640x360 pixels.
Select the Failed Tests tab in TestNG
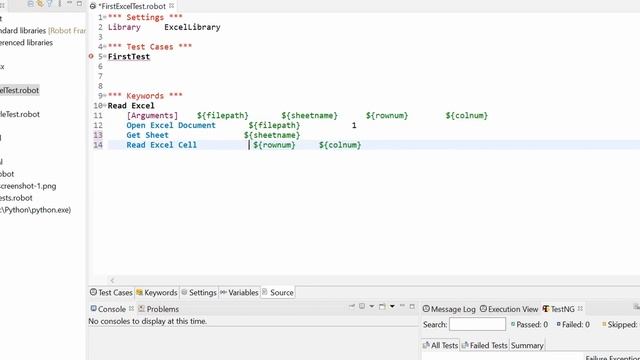484,345
